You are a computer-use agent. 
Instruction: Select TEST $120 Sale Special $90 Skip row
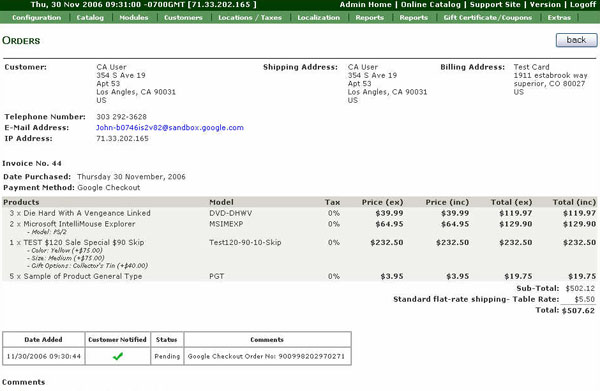299,253
